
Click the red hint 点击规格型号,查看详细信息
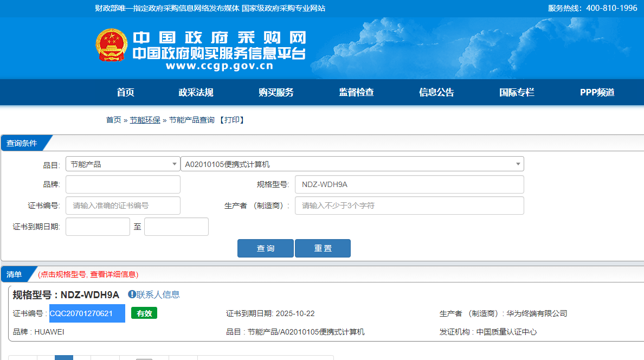click(x=88, y=274)
